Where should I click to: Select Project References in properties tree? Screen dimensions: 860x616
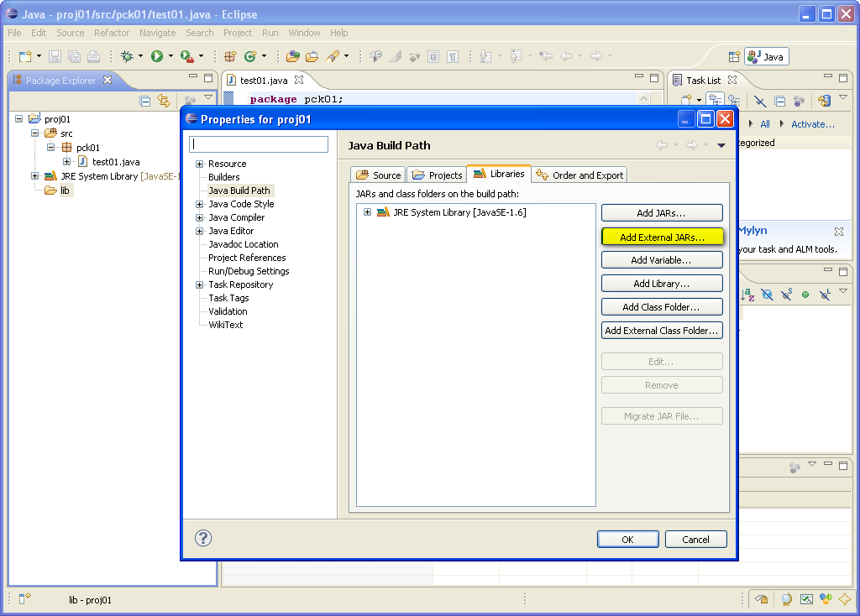247,258
